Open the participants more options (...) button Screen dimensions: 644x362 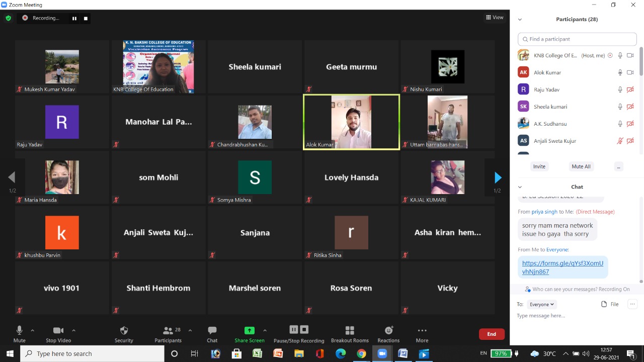coord(618,166)
